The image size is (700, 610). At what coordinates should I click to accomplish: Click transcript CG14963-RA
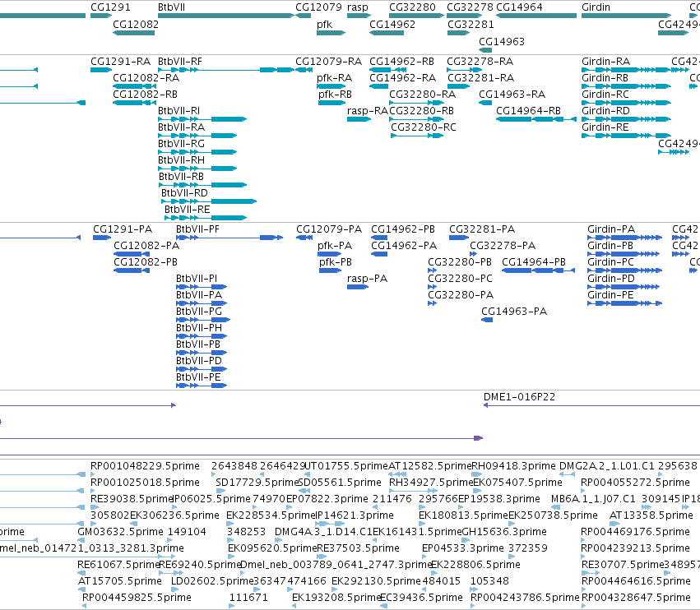point(512,95)
